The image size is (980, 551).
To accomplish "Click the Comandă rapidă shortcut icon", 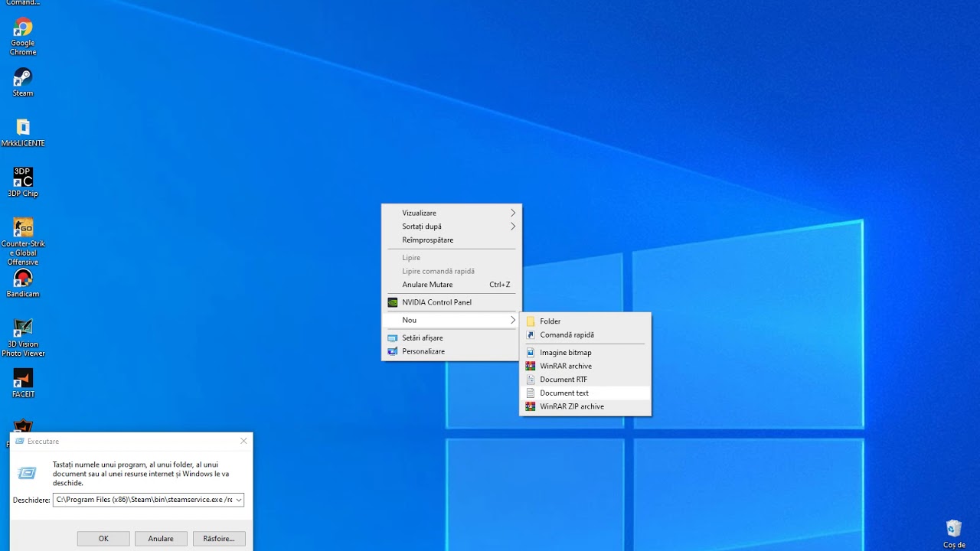I will pos(531,334).
